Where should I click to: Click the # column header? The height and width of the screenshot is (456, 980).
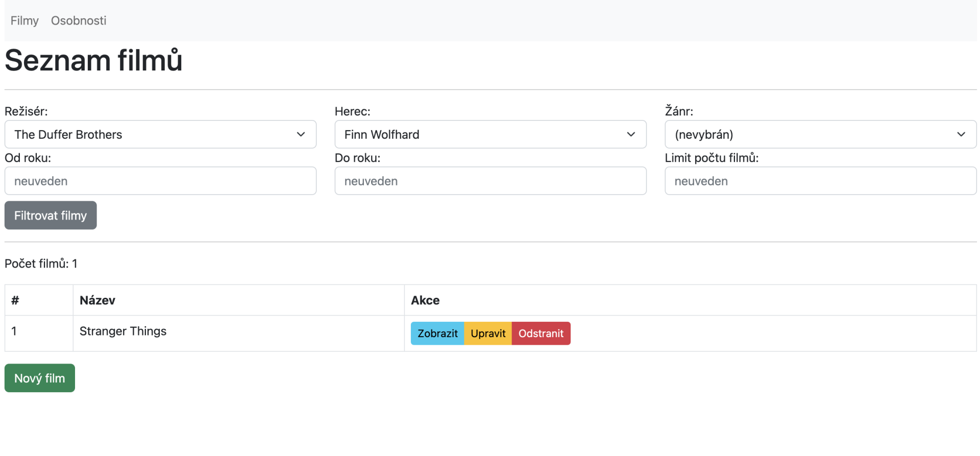coord(15,300)
